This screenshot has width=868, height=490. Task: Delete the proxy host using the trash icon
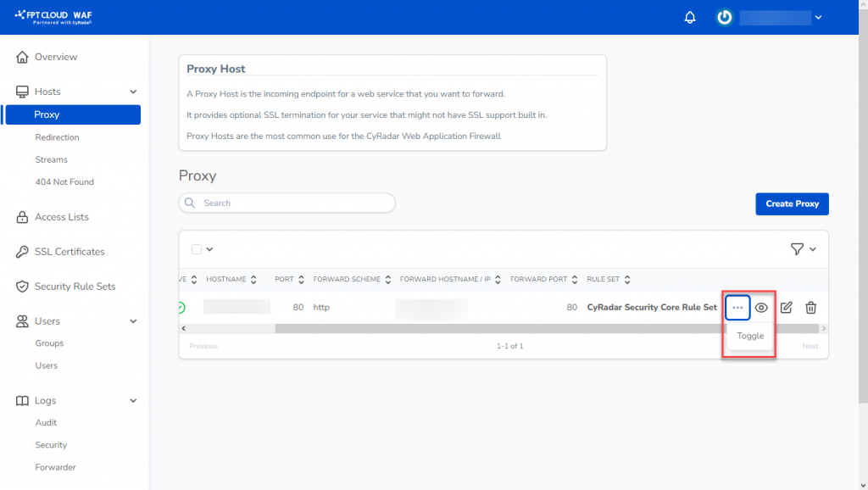810,308
